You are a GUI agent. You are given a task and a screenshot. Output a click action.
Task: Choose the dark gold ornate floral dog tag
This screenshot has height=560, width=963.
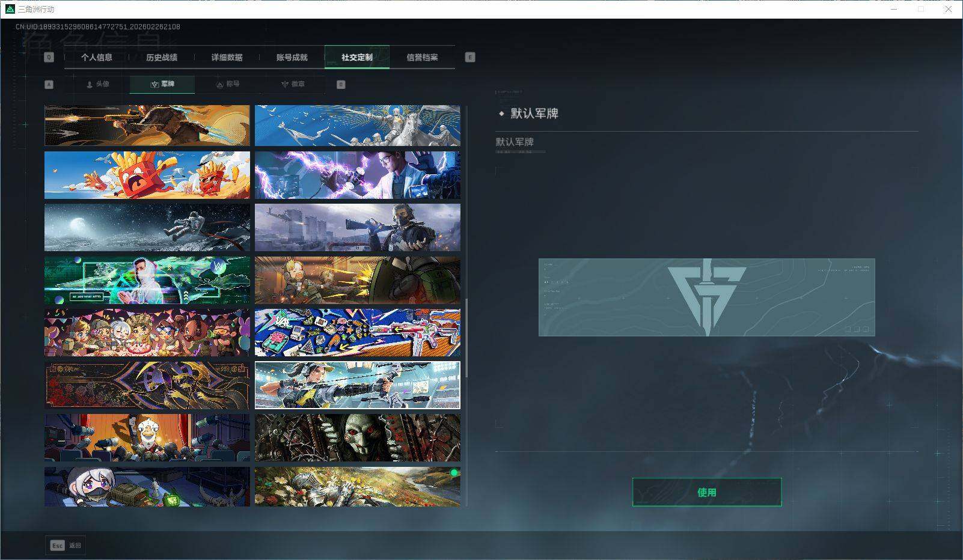tap(147, 385)
